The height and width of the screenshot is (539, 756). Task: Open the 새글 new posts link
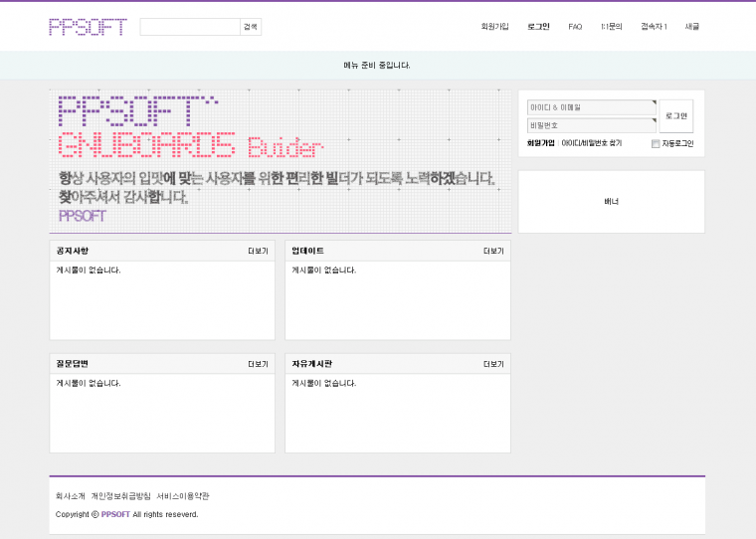click(691, 27)
